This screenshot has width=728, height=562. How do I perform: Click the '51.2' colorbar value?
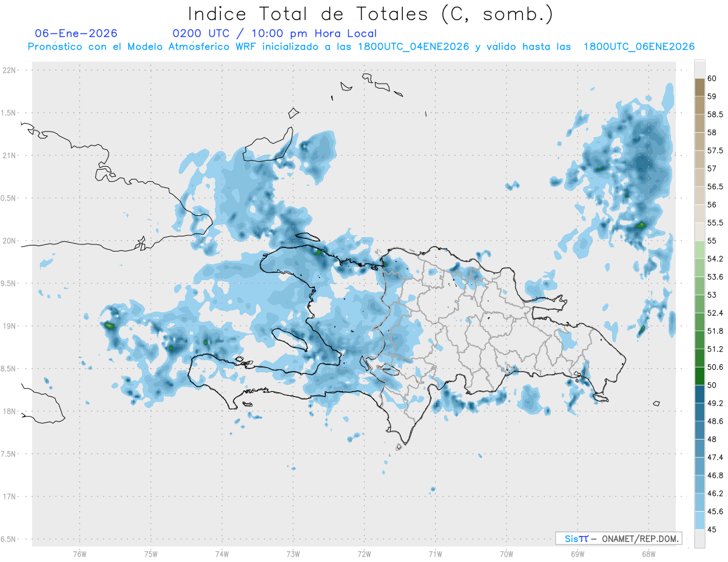(715, 349)
